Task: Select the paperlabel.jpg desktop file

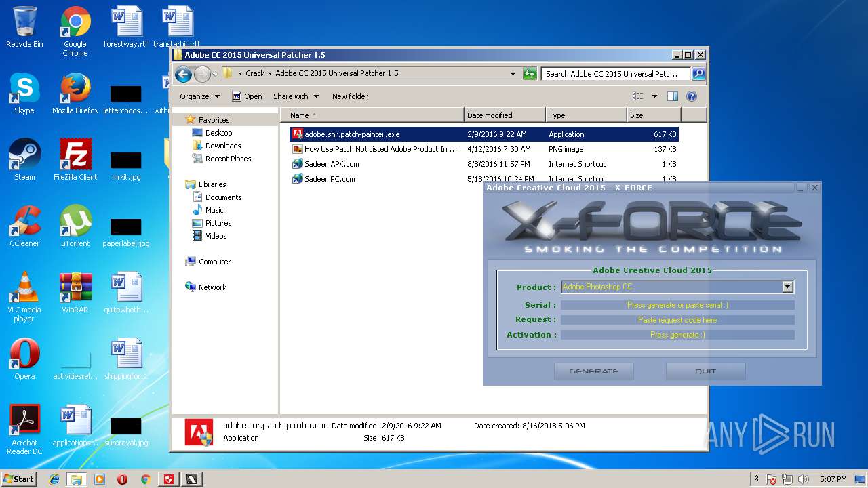Action: (x=126, y=232)
